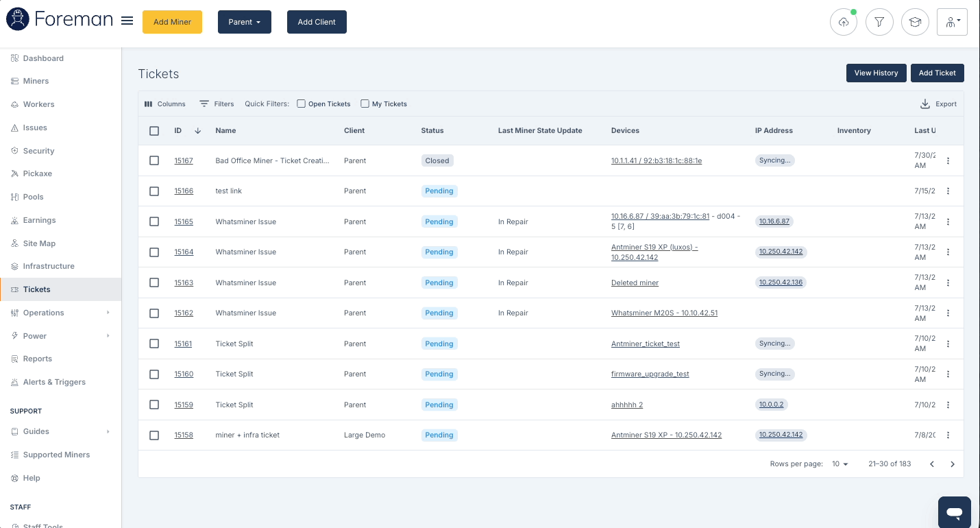Click the Add Ticket button
Screen dimensions: 980x528
(x=937, y=73)
